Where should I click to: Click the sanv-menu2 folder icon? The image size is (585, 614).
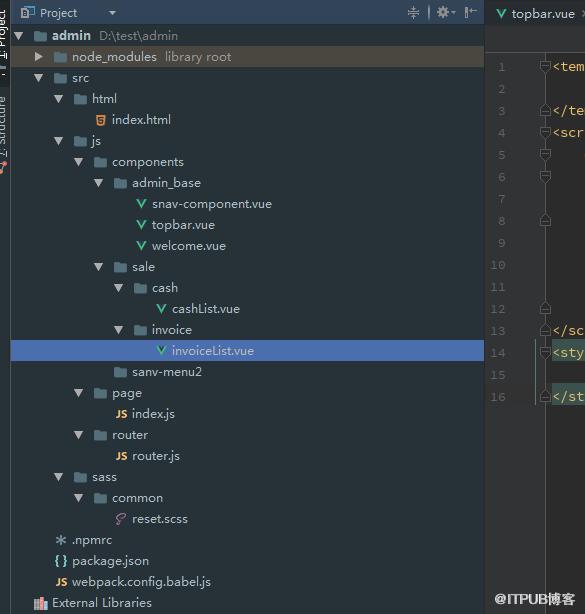point(120,372)
